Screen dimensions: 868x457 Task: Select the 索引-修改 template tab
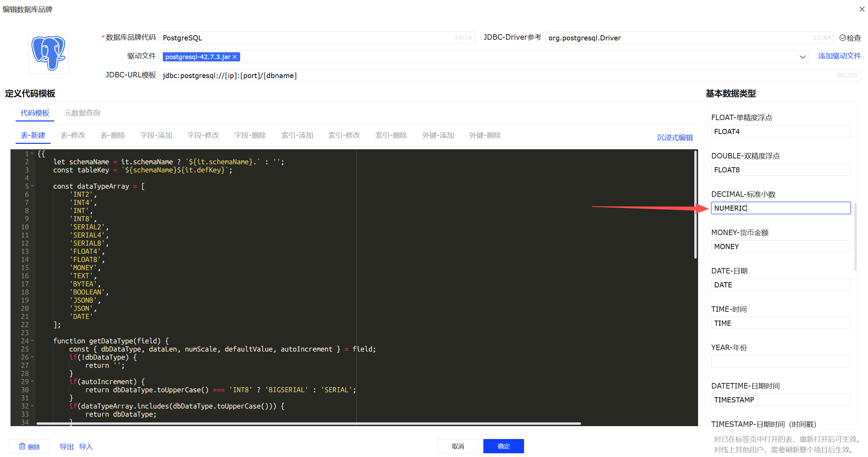click(344, 135)
